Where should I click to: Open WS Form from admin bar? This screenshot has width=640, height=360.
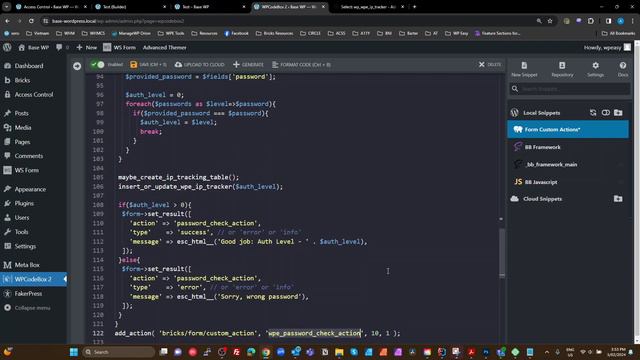(x=119, y=47)
